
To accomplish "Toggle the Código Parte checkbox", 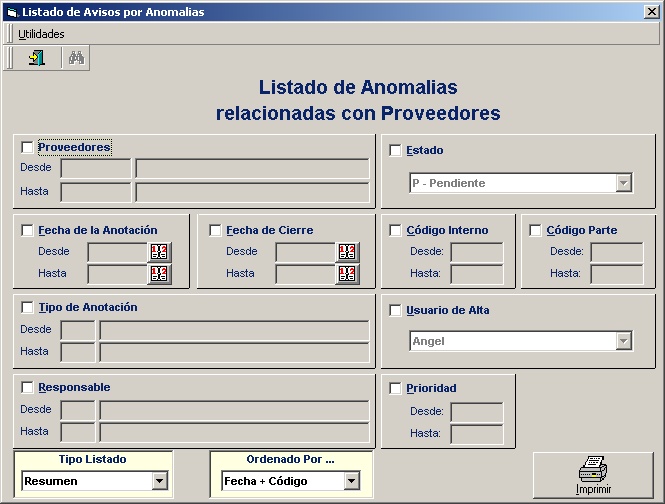I will pyautogui.click(x=535, y=231).
